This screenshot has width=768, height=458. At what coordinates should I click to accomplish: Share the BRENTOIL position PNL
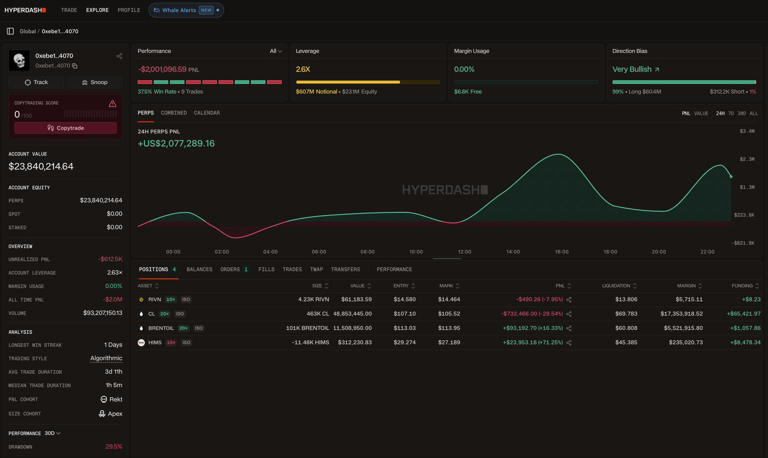(569, 328)
